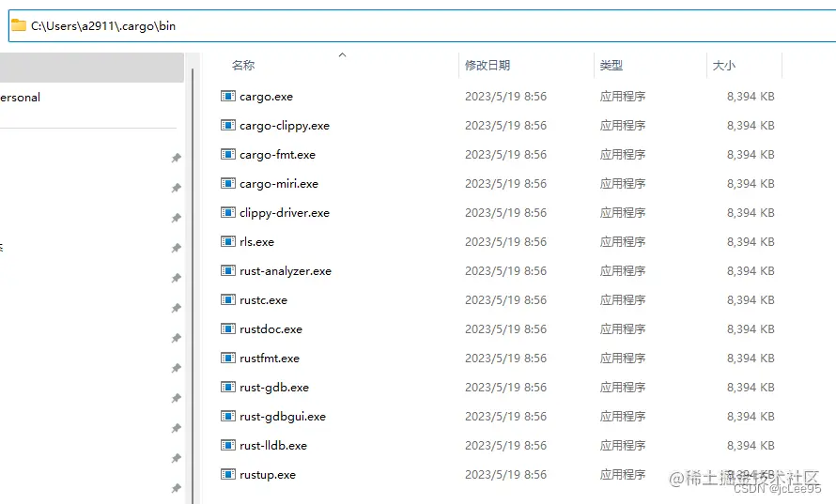Click the 应用程序 type of clippy-driver.exe

tap(623, 213)
